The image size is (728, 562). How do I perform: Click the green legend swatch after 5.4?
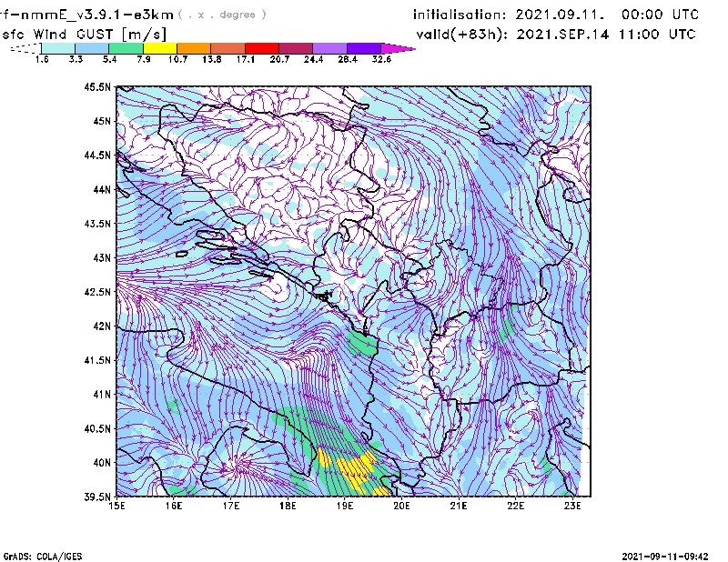coord(126,48)
